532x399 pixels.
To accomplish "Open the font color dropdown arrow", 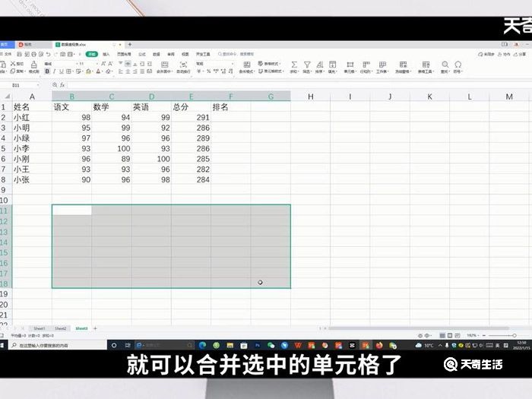I will (x=103, y=71).
